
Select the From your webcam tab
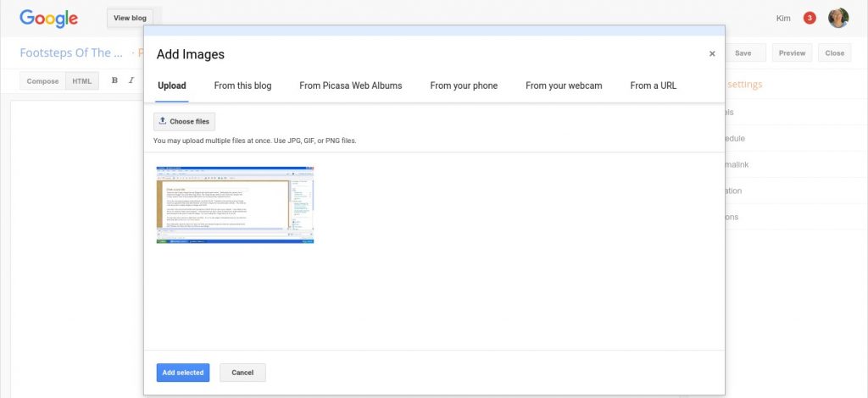click(564, 86)
